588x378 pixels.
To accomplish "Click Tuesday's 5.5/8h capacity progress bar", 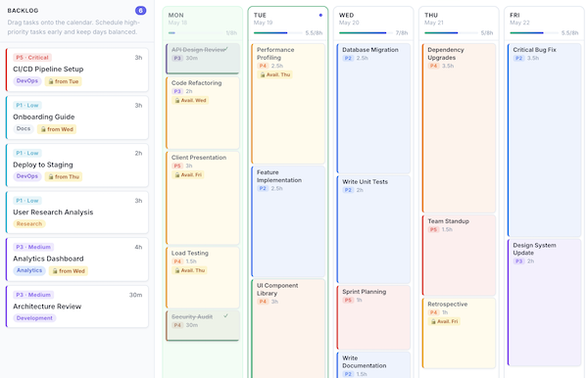I will [277, 33].
